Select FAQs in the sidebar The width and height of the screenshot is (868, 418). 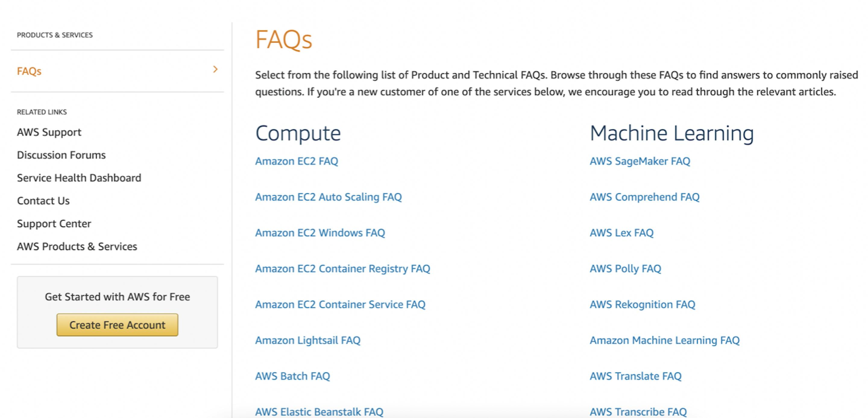pos(29,71)
